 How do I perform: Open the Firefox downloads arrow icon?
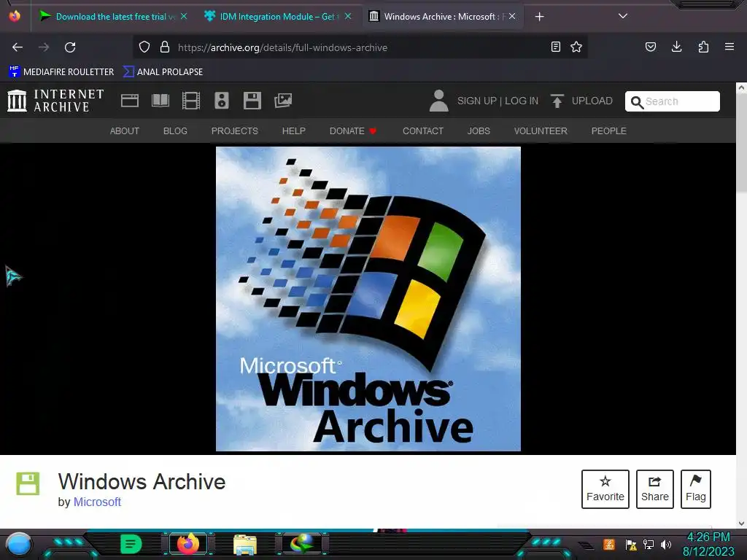(676, 47)
